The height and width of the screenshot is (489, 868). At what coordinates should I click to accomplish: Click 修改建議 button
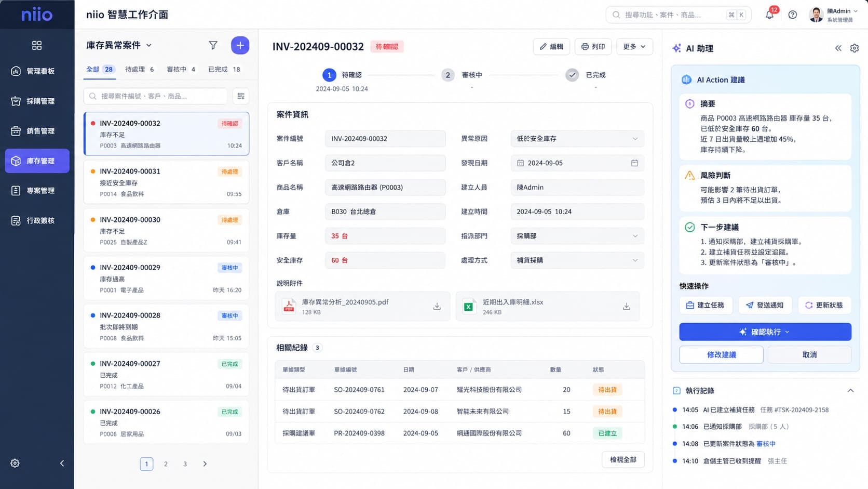721,355
